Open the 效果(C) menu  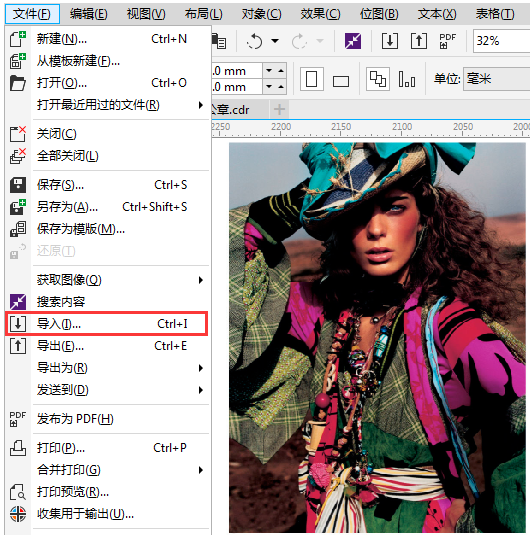[x=320, y=14]
